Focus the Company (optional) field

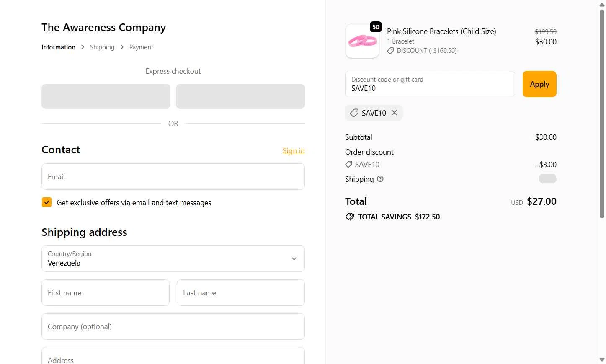pyautogui.click(x=173, y=326)
